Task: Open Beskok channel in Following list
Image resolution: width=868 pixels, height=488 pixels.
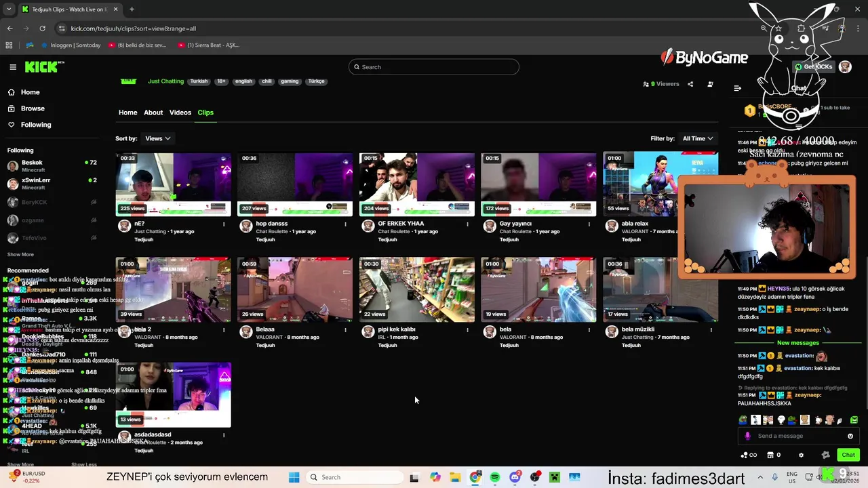Action: 53,166
